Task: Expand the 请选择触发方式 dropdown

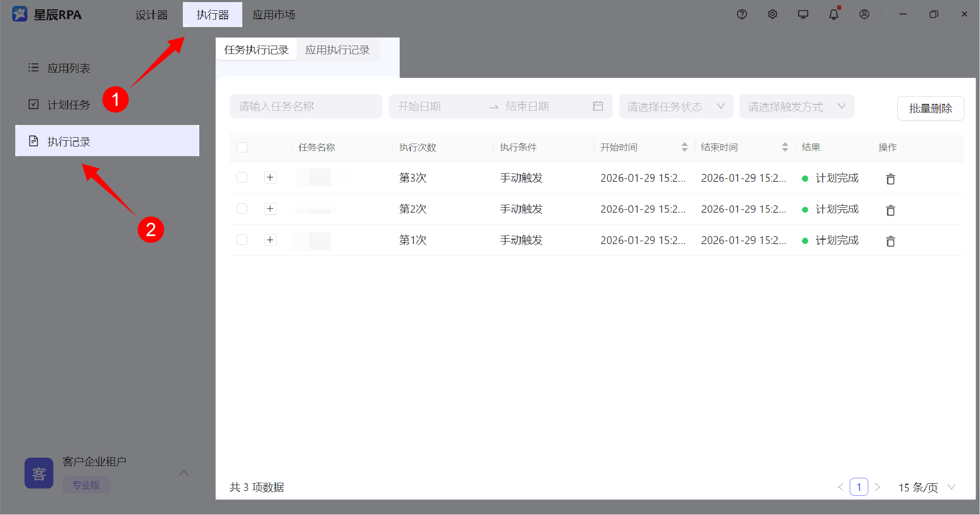Action: [x=796, y=106]
